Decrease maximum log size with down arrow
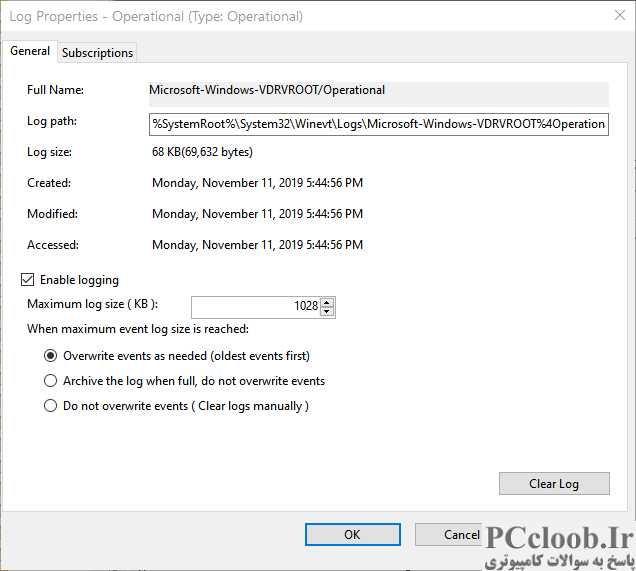 327,311
